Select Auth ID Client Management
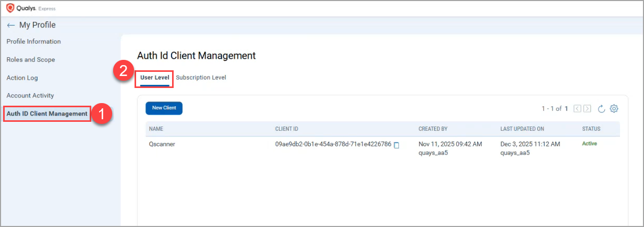This screenshot has height=227, width=644. pos(47,114)
